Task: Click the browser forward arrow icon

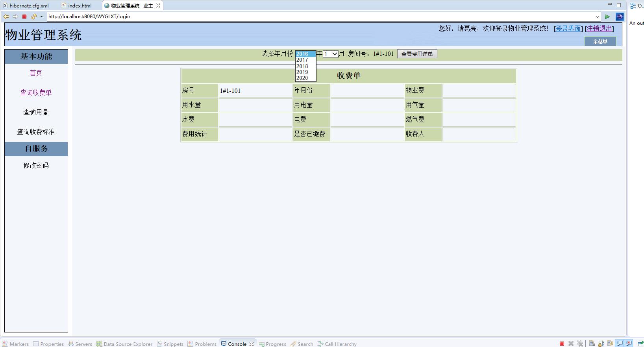Action: (x=15, y=17)
